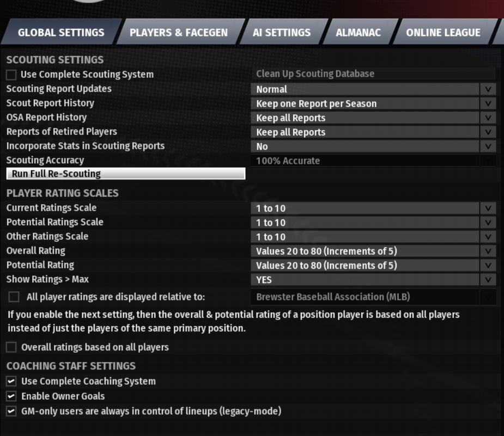Go to the Almanac tab
Screen dimensions: 504x436
click(358, 32)
